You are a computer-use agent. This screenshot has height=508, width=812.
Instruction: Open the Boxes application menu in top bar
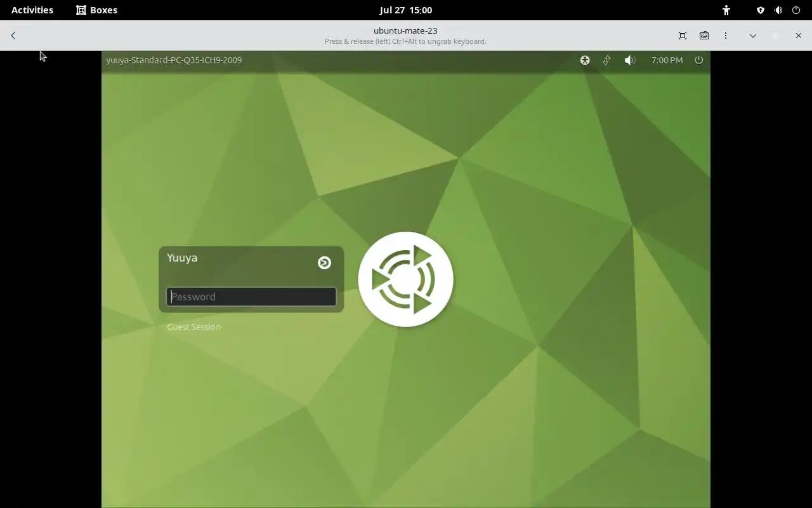96,10
